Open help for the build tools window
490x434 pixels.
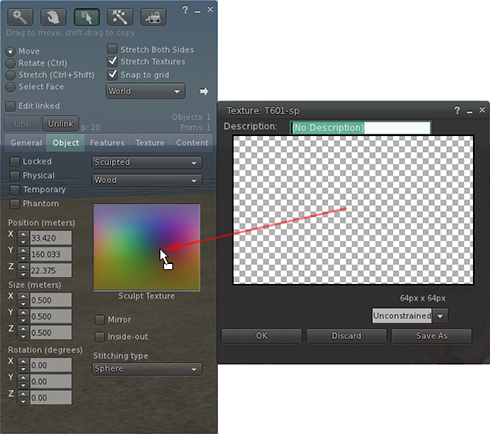tap(185, 10)
